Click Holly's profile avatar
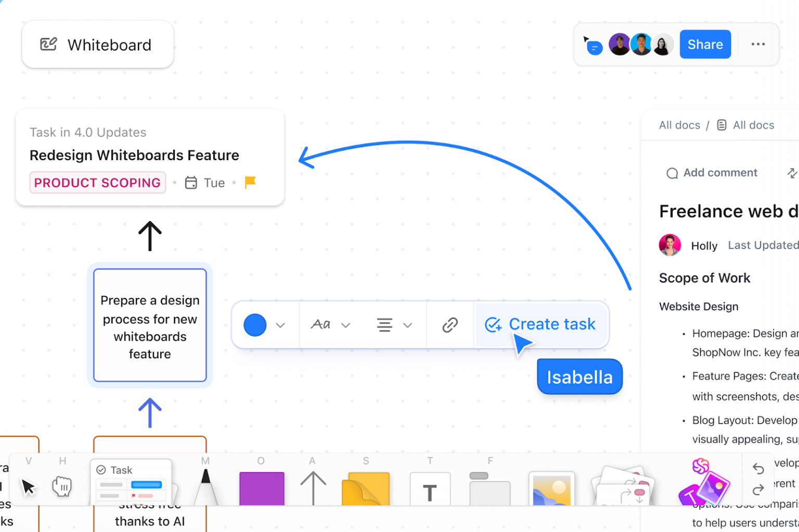Screen dimensions: 799x532 (669, 245)
